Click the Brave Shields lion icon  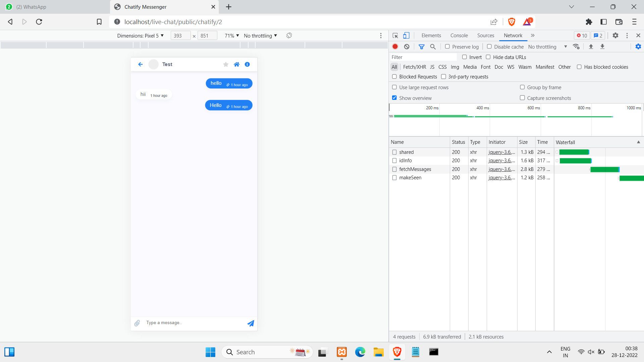[512, 22]
